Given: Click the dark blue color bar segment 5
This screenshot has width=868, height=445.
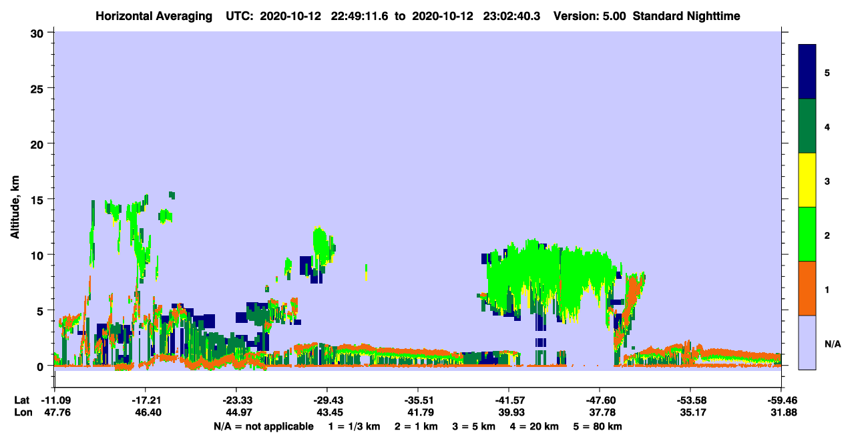Looking at the screenshot, I should click(x=807, y=72).
